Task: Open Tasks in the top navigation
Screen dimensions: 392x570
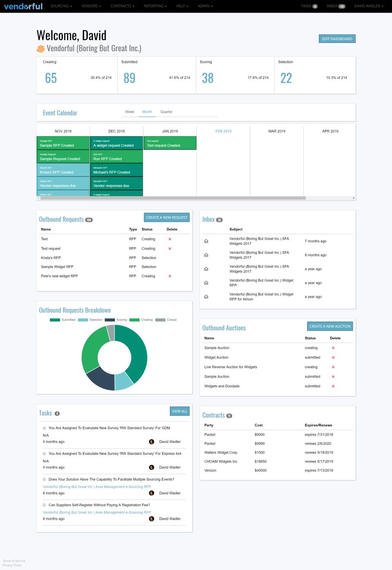Action: tap(309, 6)
